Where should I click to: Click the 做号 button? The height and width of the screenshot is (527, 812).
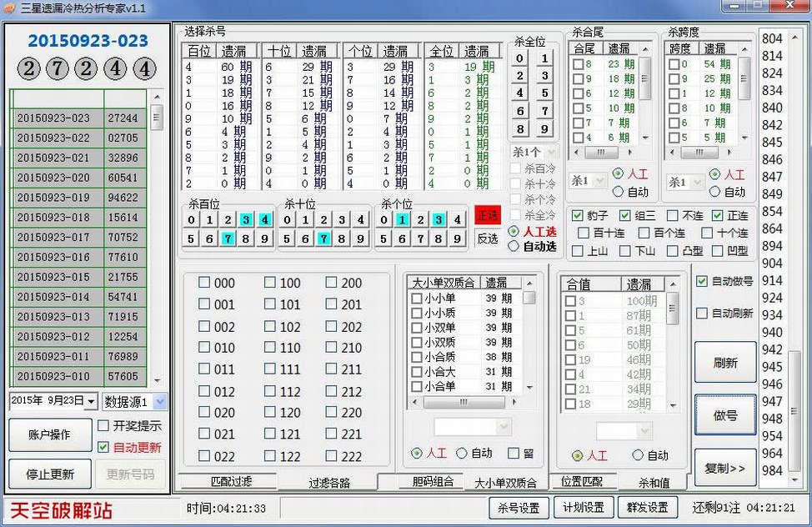pyautogui.click(x=724, y=415)
